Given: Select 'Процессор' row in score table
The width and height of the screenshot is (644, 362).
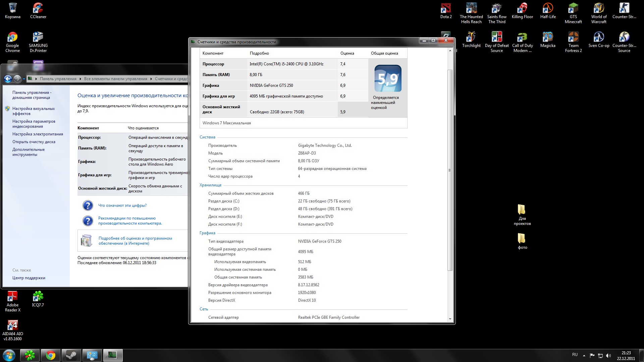Looking at the screenshot, I should pyautogui.click(x=284, y=64).
